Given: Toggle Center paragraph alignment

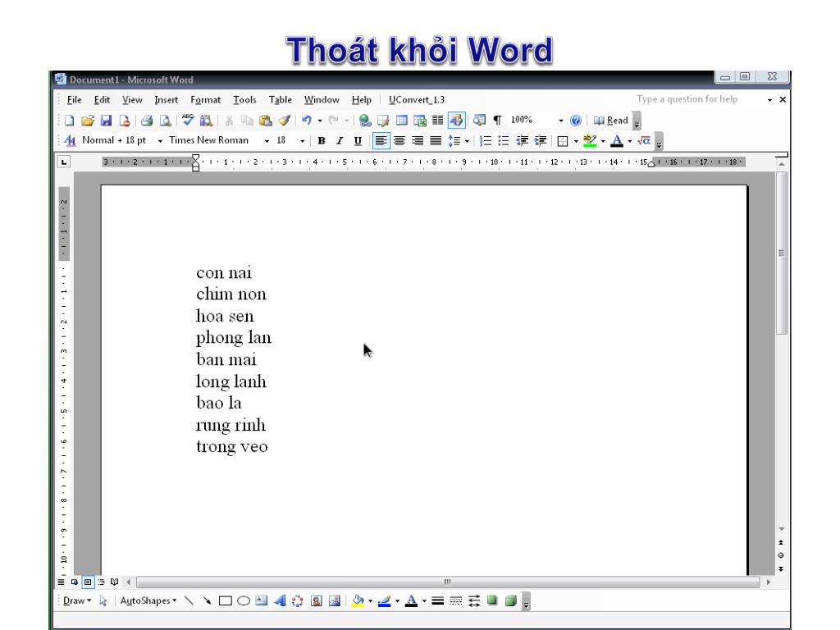Looking at the screenshot, I should (399, 141).
